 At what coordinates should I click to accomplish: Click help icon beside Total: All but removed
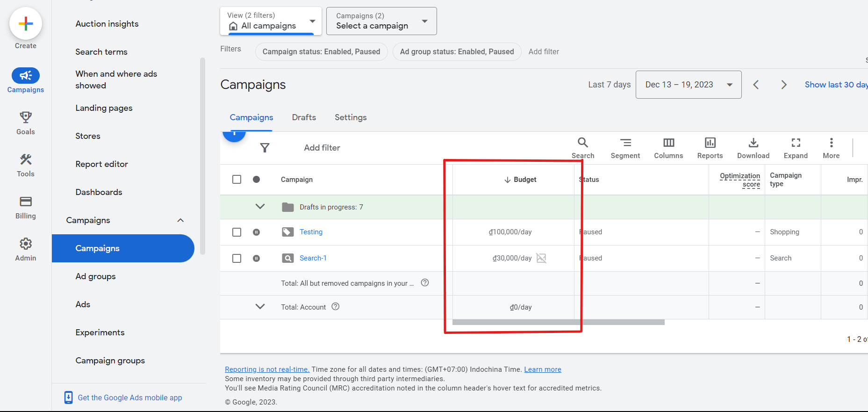coord(425,282)
